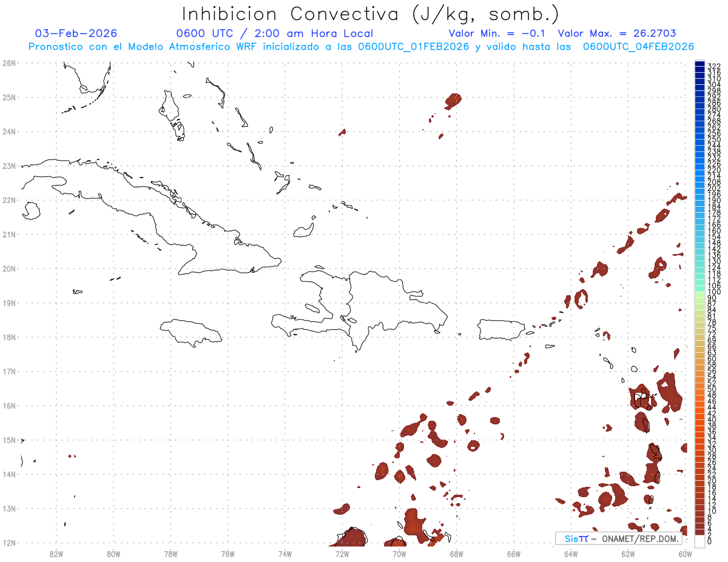
Task: Click the 'Valor Max. = 26.2703' readout
Action: pyautogui.click(x=617, y=33)
